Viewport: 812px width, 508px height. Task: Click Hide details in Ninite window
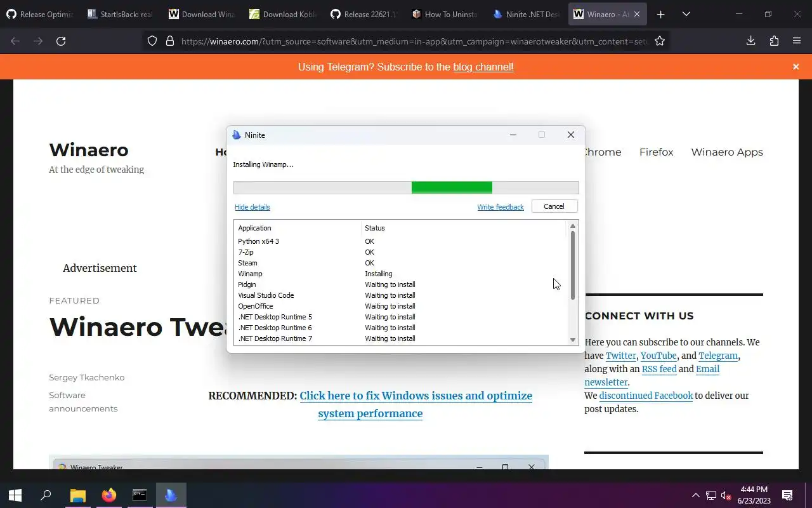pos(252,207)
